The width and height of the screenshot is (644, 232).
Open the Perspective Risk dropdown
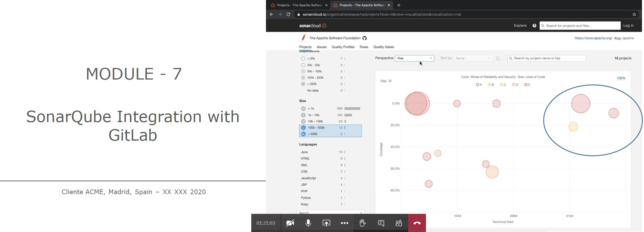click(414, 58)
